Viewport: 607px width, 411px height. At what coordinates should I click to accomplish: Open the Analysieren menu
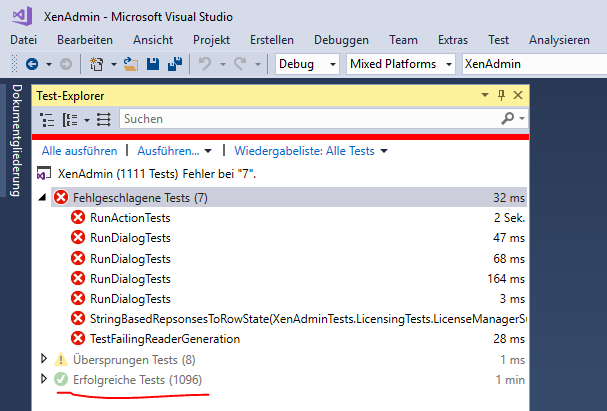click(x=559, y=40)
